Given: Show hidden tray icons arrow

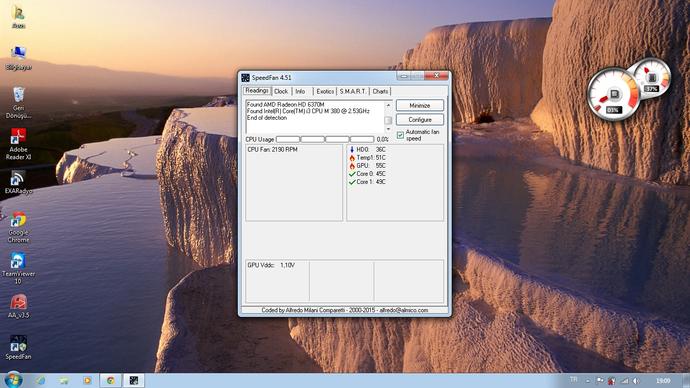Looking at the screenshot, I should 588,381.
